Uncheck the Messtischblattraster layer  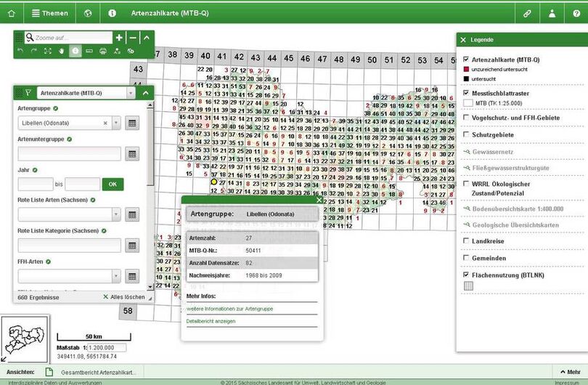pyautogui.click(x=466, y=93)
